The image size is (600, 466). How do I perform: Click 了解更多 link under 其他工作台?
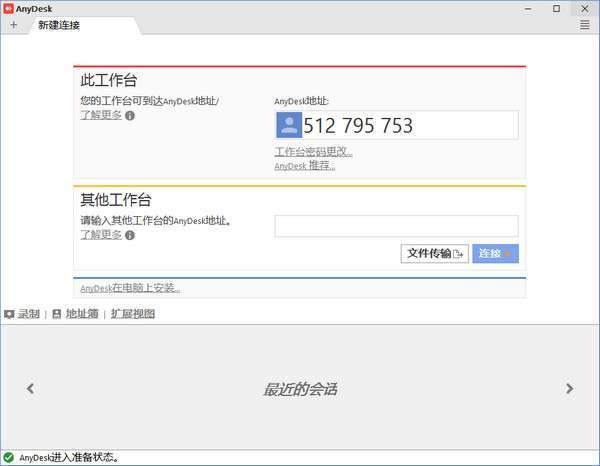[x=101, y=235]
